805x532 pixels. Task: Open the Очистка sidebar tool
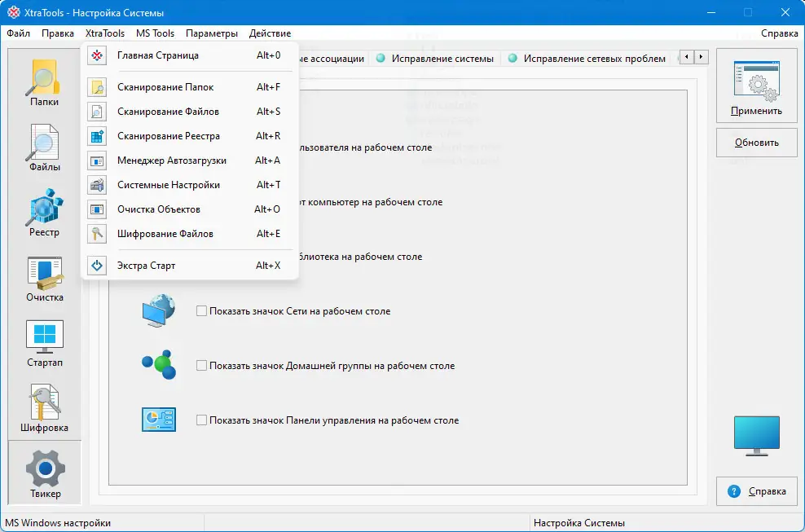44,278
